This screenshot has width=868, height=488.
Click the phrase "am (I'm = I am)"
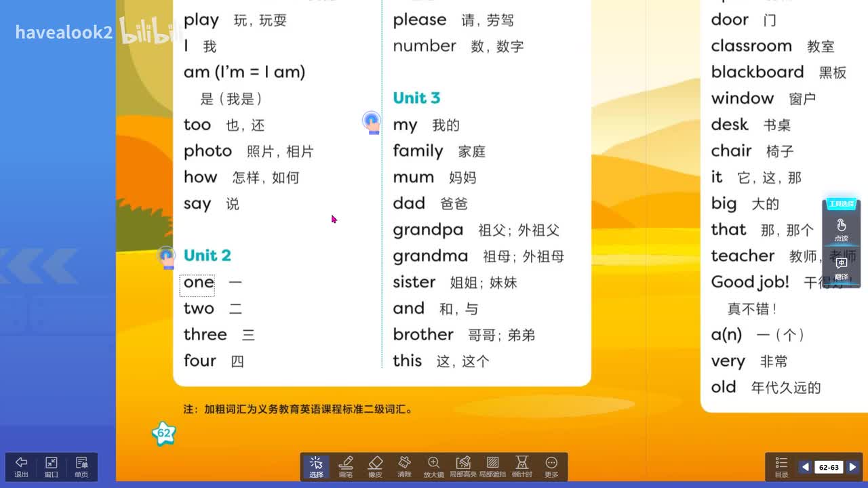(x=245, y=73)
